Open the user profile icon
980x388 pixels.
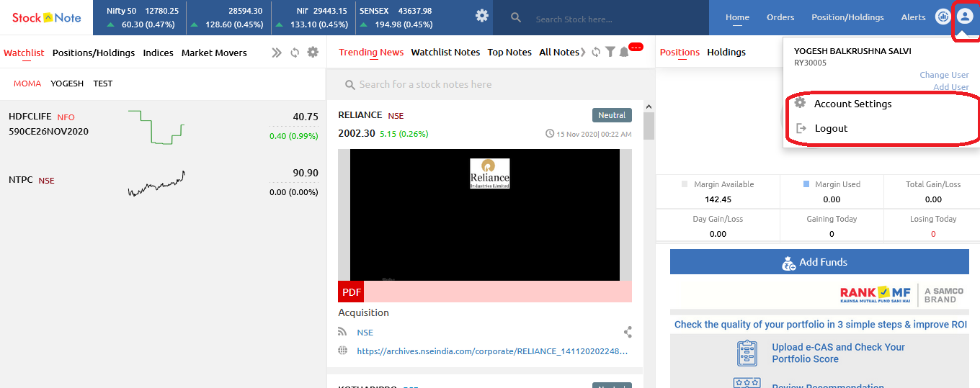964,17
